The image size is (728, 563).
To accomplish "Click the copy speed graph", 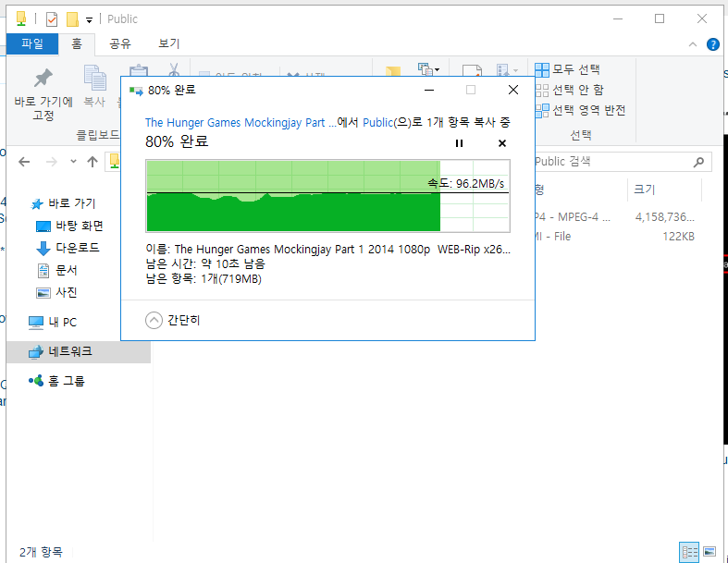I will 327,195.
